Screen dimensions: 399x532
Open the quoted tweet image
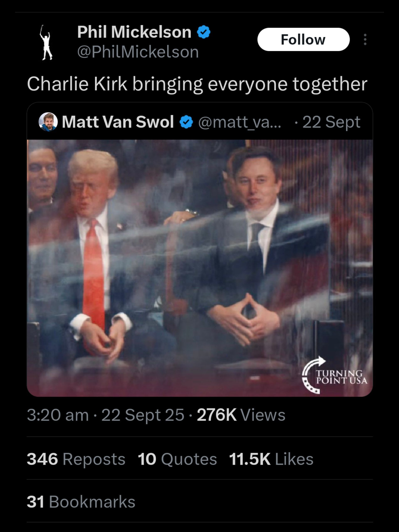(200, 268)
